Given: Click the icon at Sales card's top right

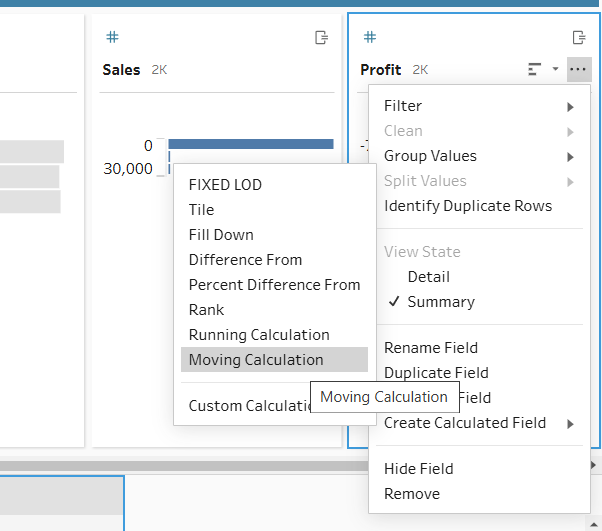Looking at the screenshot, I should pyautogui.click(x=321, y=37).
